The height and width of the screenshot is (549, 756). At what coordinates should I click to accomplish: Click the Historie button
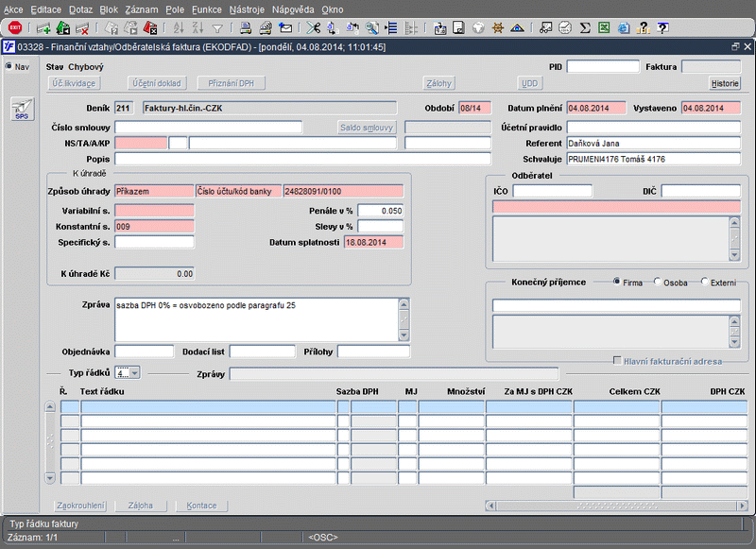pos(725,83)
